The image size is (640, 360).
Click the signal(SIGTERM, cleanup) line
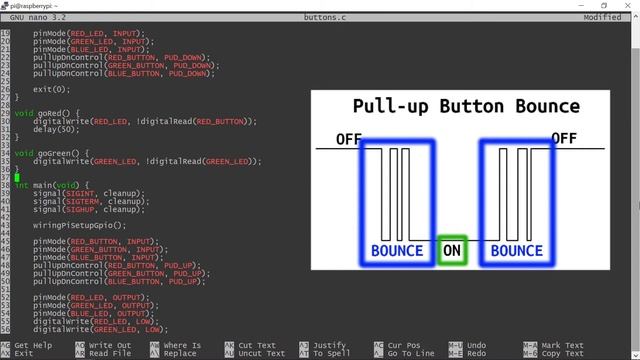91,201
